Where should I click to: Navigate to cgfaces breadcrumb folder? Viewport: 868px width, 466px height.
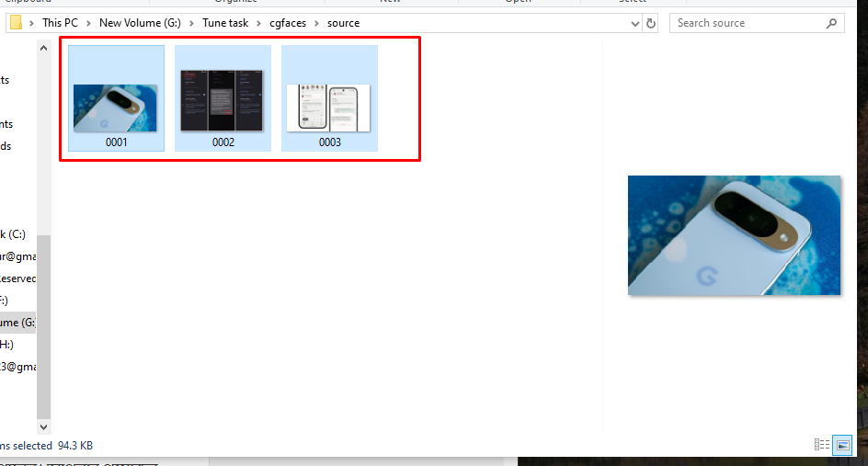tap(288, 23)
